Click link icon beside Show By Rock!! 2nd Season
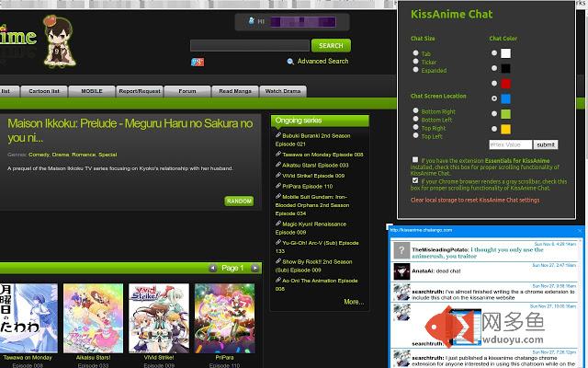588x368 pixels. 278,261
